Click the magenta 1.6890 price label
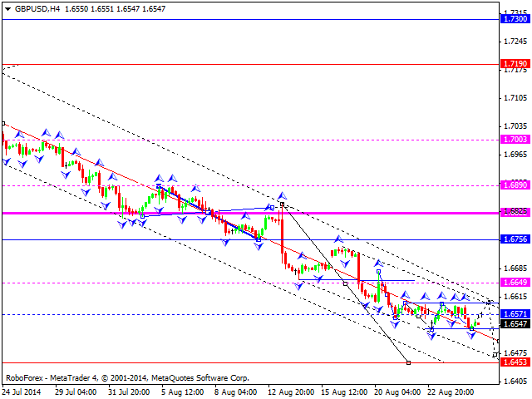The height and width of the screenshot is (399, 532). (515, 185)
